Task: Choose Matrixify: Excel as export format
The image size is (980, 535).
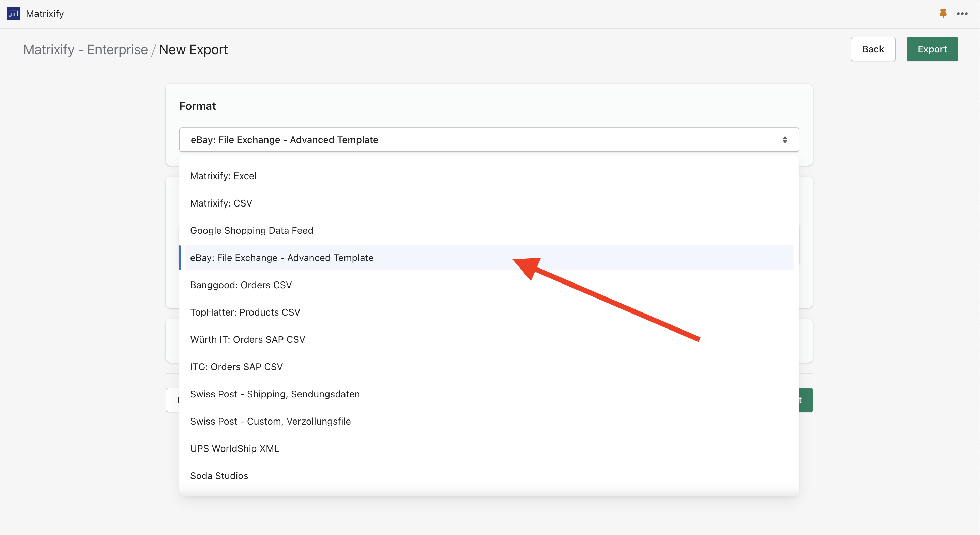Action: [223, 176]
